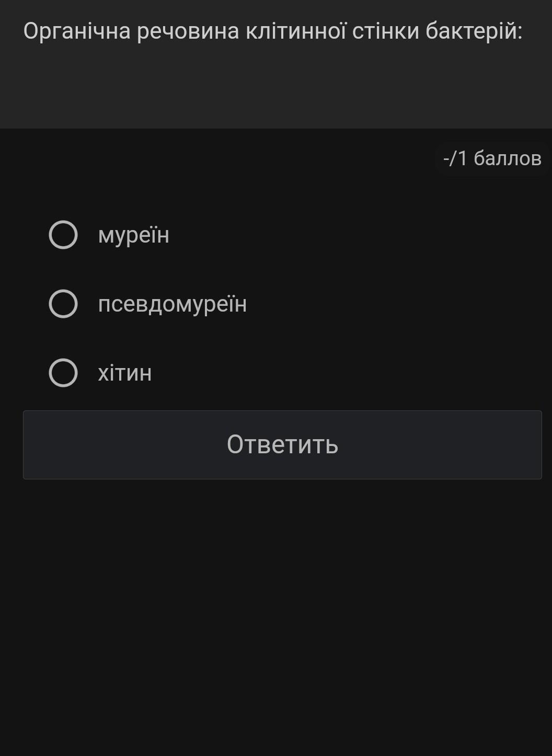
Task: Tap the word Органічна in the question
Action: [77, 31]
